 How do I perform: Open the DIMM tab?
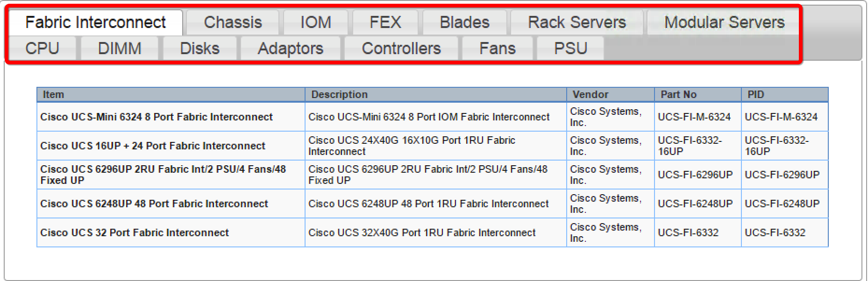120,49
